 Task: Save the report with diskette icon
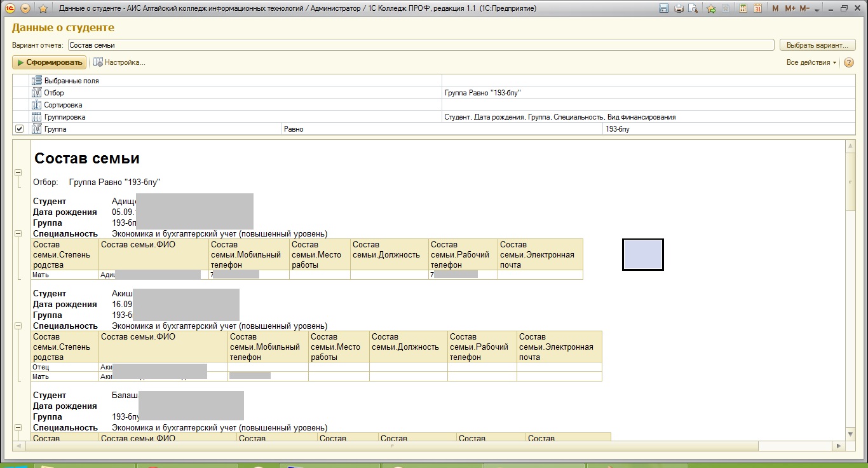(664, 8)
